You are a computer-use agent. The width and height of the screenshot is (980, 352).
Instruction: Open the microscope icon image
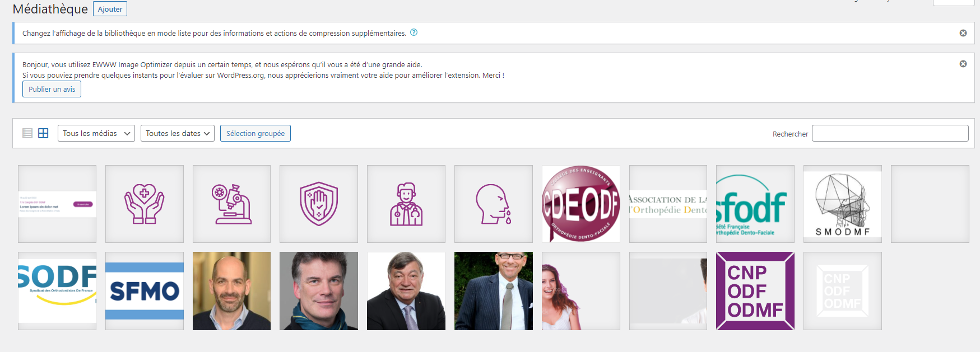click(231, 204)
